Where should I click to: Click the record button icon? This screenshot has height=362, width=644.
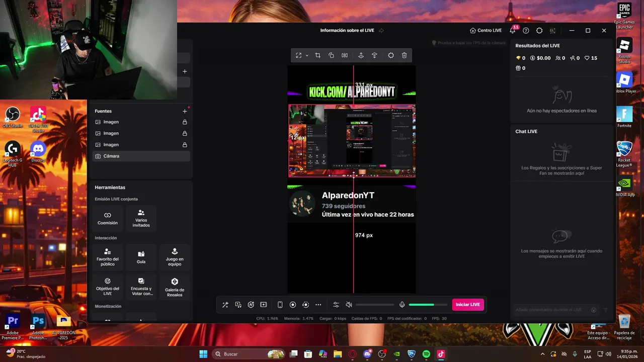pyautogui.click(x=293, y=305)
